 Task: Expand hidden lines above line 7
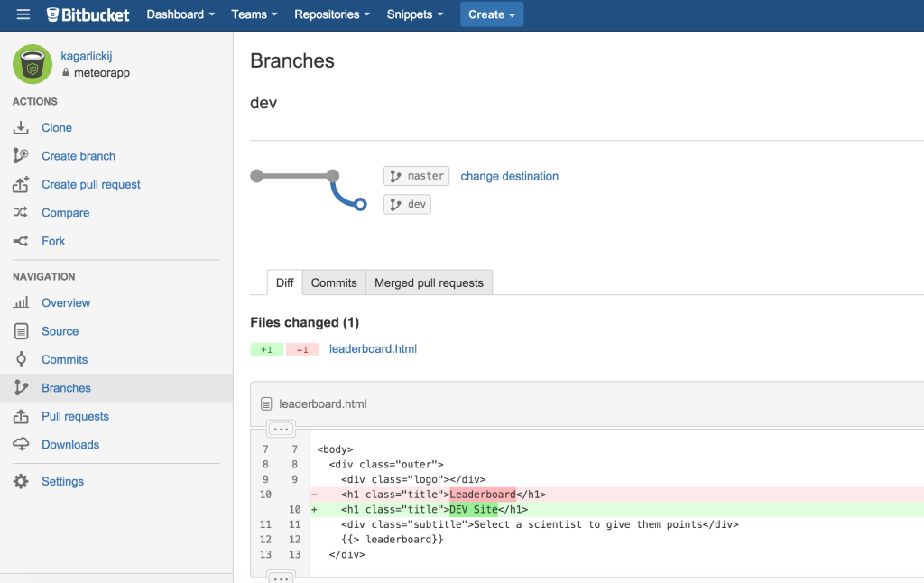[281, 429]
